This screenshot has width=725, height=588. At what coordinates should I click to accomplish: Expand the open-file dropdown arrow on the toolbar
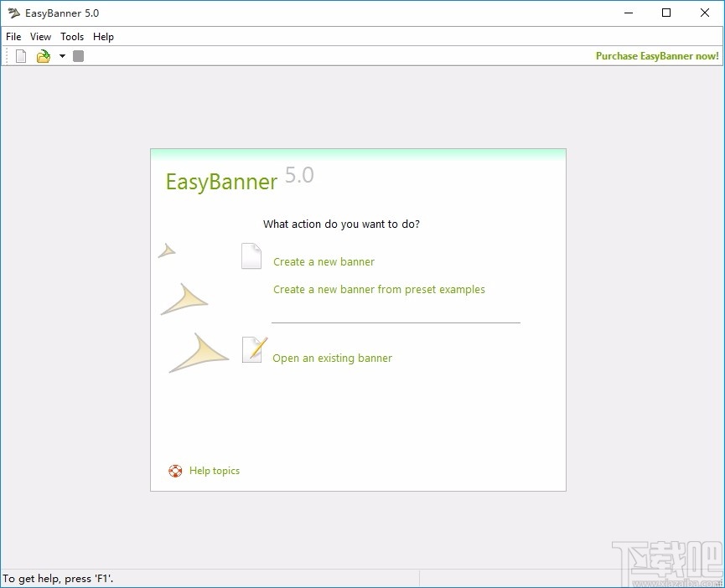coord(62,56)
